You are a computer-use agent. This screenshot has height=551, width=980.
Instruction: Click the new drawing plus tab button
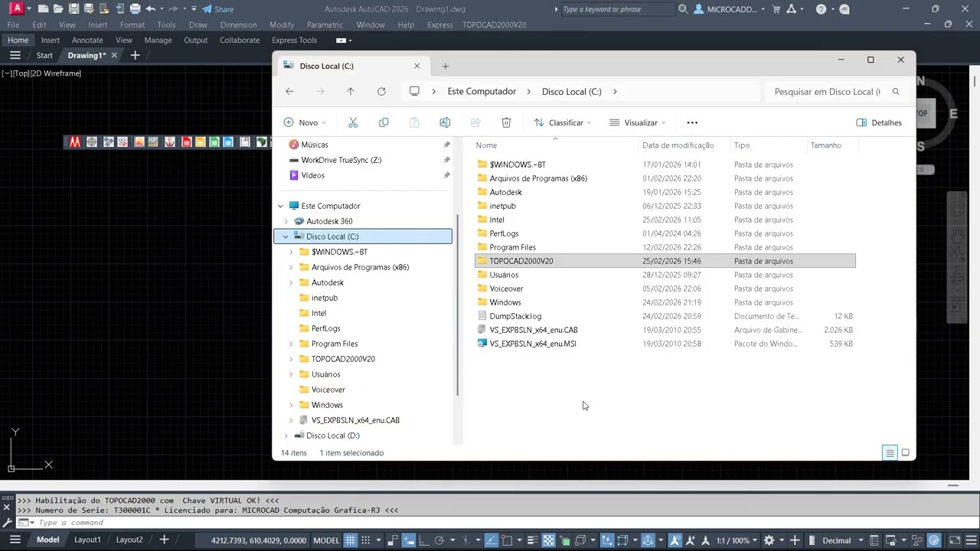tap(135, 55)
